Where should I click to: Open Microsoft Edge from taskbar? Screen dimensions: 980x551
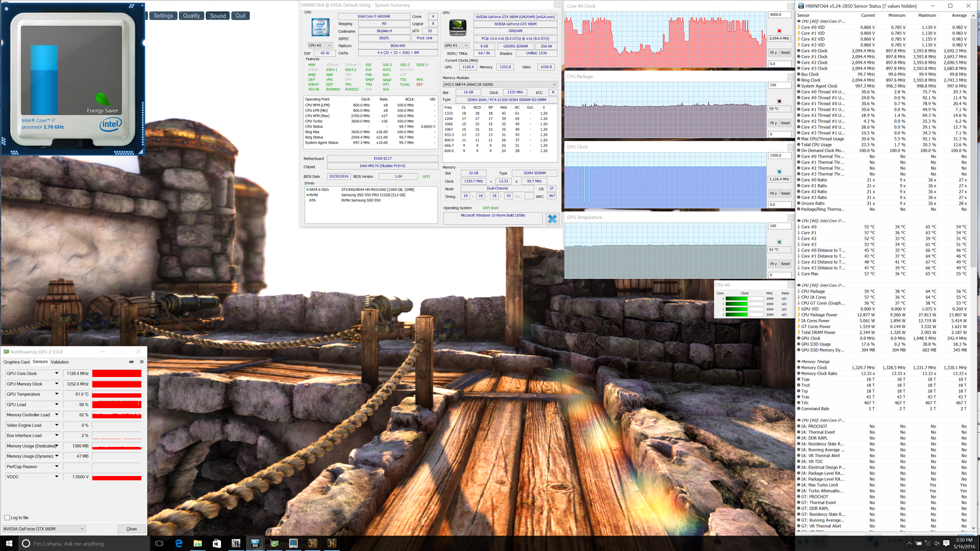(x=179, y=543)
